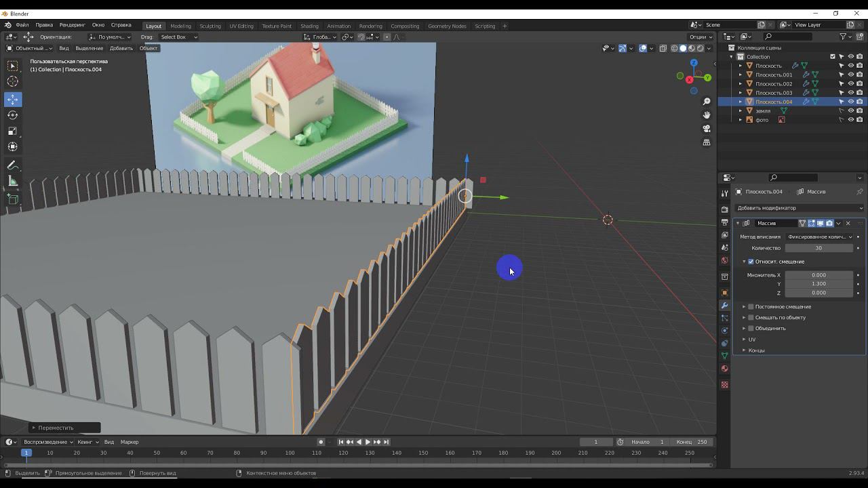
Task: Toggle visibility of the фото object
Action: tap(851, 120)
